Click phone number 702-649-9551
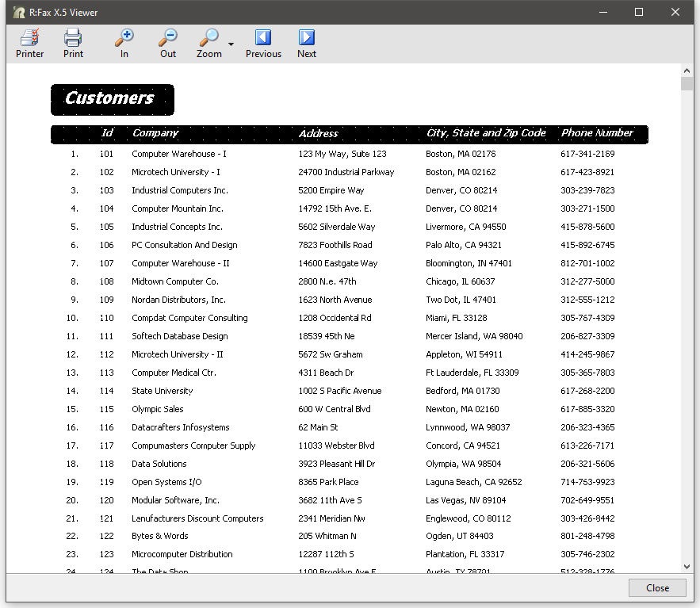This screenshot has width=700, height=608. [587, 500]
